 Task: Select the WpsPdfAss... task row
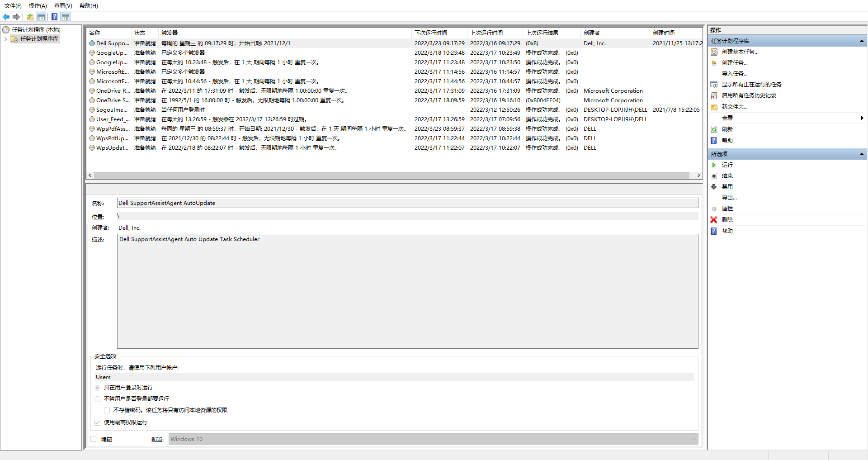pos(394,129)
